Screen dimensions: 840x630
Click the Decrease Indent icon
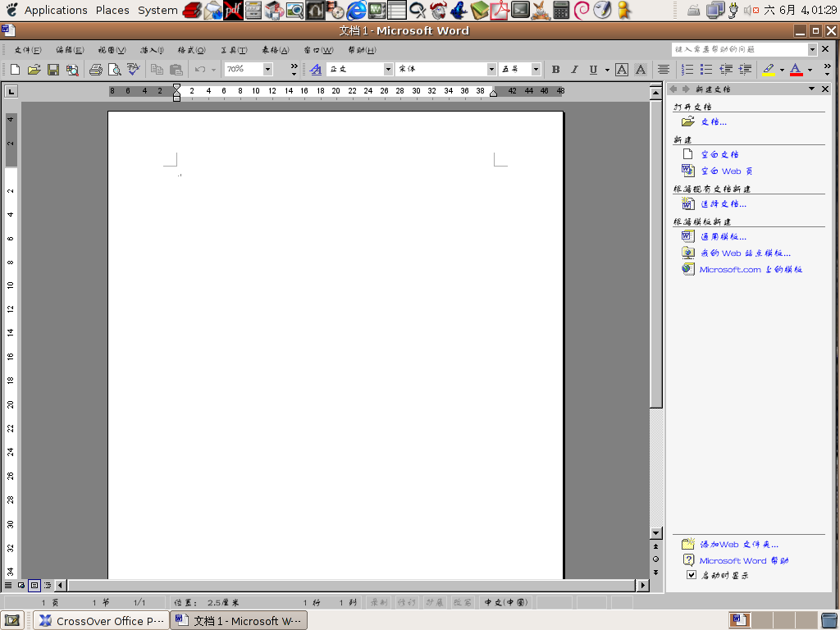pyautogui.click(x=726, y=69)
